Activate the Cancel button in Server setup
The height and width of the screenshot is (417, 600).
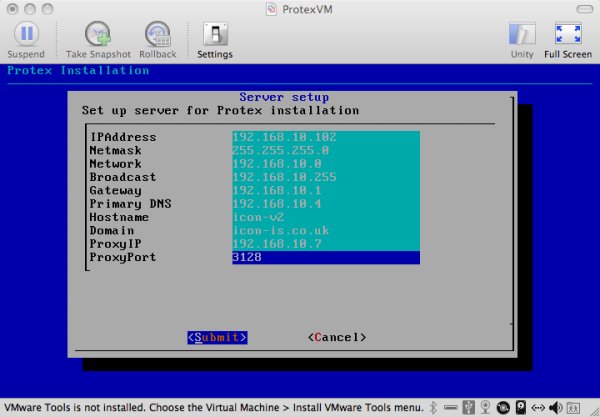[x=337, y=337]
